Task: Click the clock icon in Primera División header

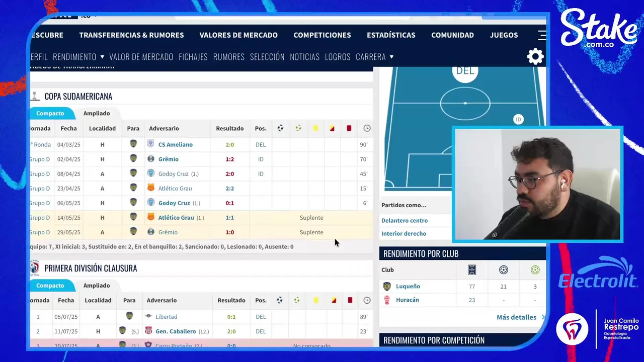Action: (367, 300)
